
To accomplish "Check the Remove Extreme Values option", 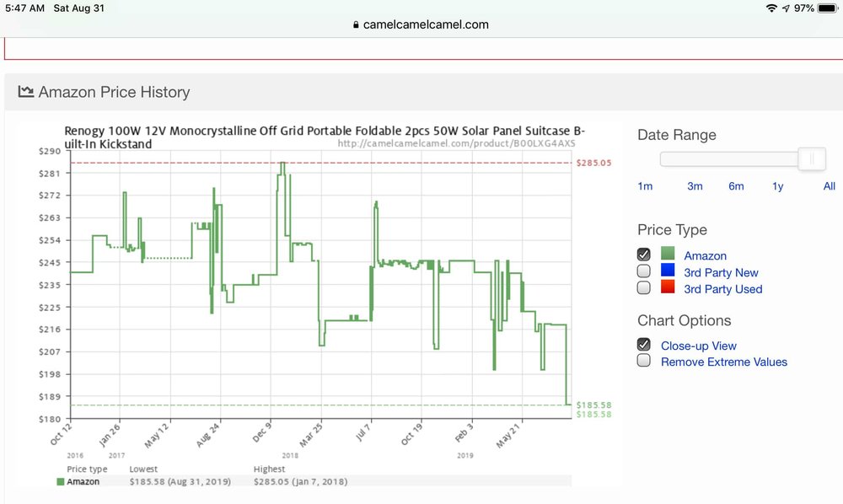I will coord(644,362).
